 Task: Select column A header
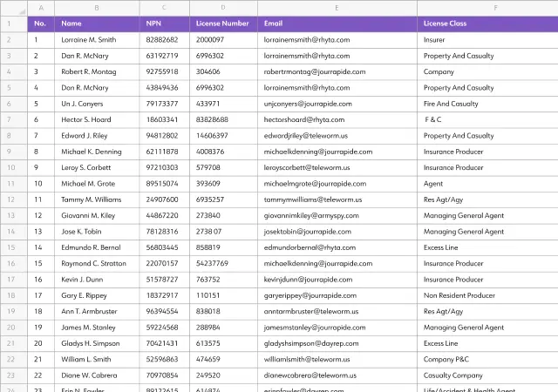(x=41, y=8)
